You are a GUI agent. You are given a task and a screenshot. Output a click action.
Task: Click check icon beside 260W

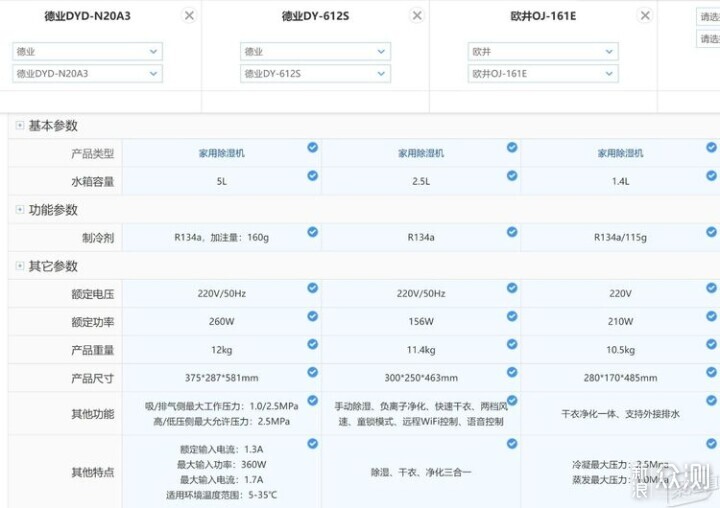[x=313, y=316]
